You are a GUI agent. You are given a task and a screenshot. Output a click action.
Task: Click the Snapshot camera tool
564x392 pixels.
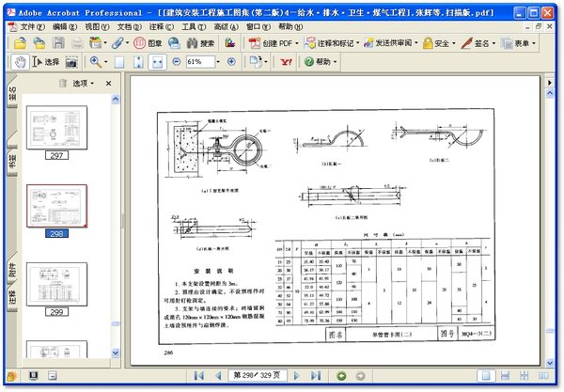click(71, 61)
